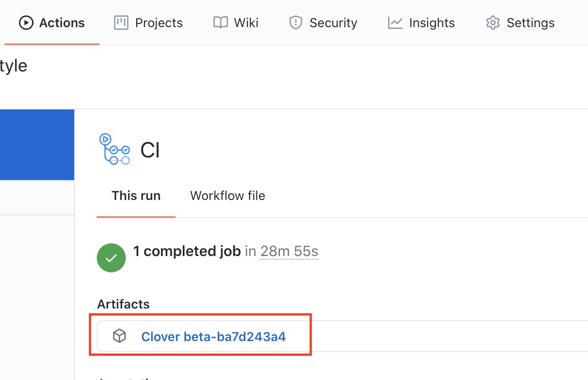This screenshot has height=380, width=588.
Task: Navigate to repository Settings
Action: pyautogui.click(x=531, y=22)
